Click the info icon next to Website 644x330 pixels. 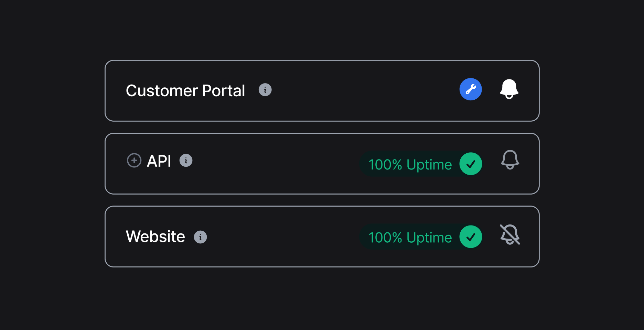pyautogui.click(x=201, y=236)
